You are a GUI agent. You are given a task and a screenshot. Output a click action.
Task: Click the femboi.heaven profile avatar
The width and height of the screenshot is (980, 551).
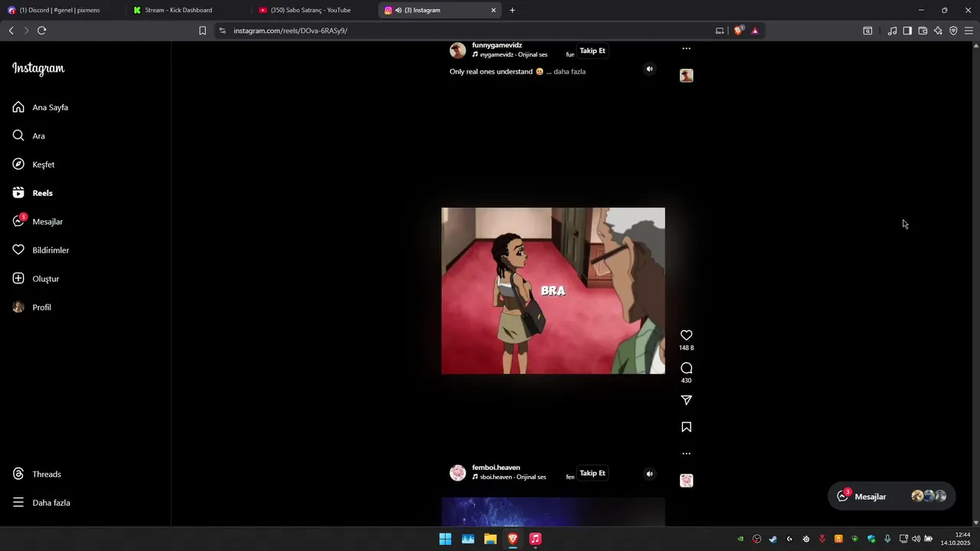coord(458,473)
